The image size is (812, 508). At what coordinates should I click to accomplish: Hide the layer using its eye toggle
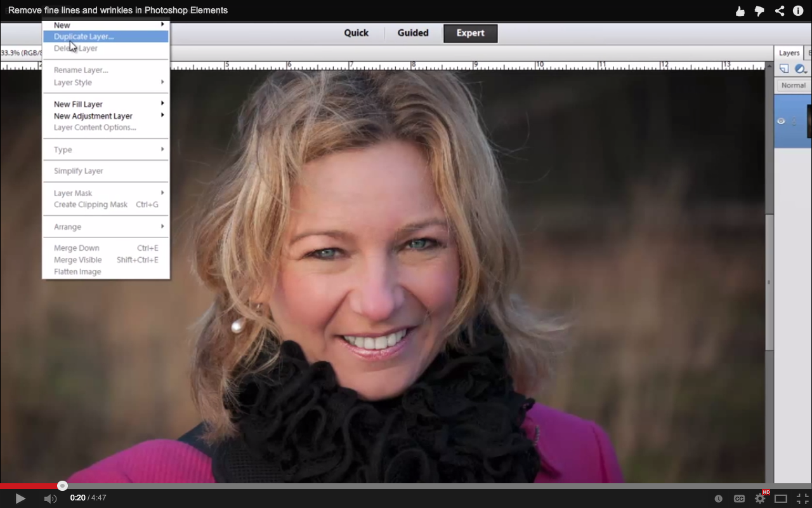[x=782, y=121]
